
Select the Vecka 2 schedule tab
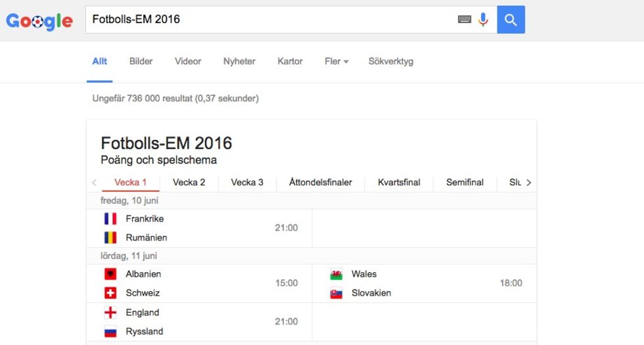coord(189,183)
